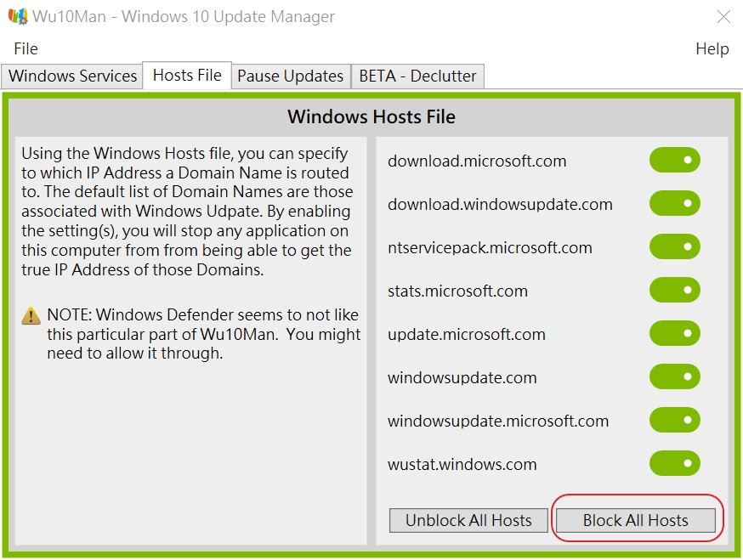Go to the Pause Updates tab
The width and height of the screenshot is (743, 560).
click(291, 76)
